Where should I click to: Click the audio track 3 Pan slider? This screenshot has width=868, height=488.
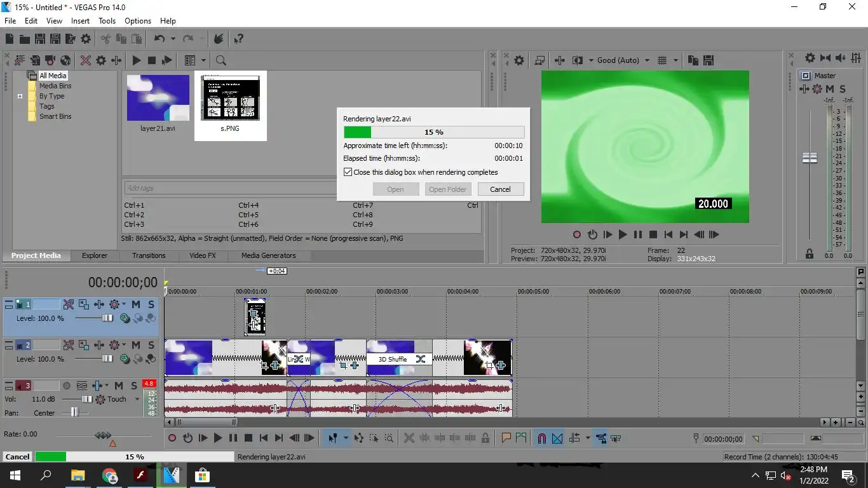75,412
